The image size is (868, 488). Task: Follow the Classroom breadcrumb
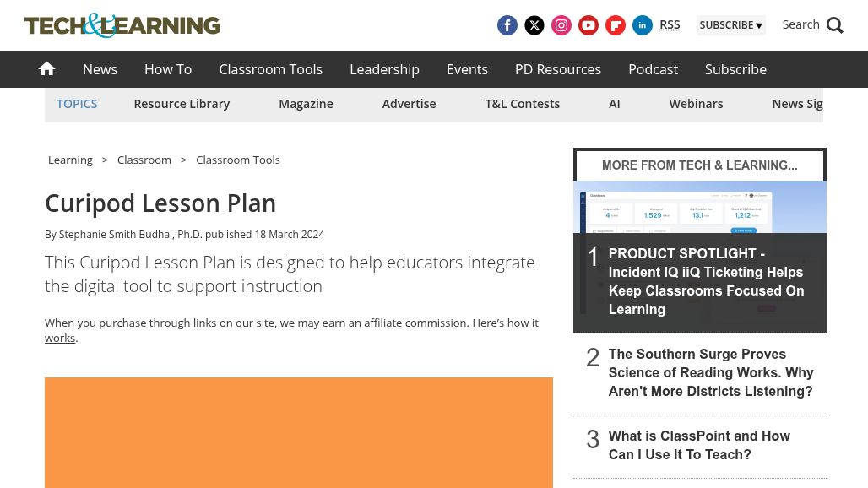tap(144, 160)
